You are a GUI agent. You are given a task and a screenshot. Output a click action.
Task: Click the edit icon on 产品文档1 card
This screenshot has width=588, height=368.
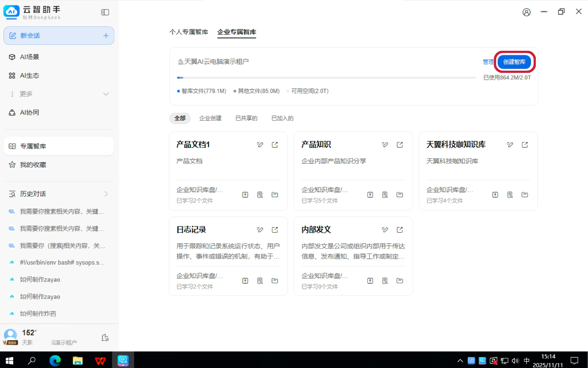coord(260,145)
